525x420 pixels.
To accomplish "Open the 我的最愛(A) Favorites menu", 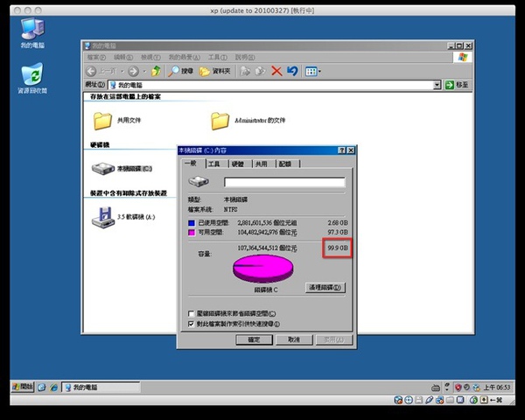I will tap(184, 57).
